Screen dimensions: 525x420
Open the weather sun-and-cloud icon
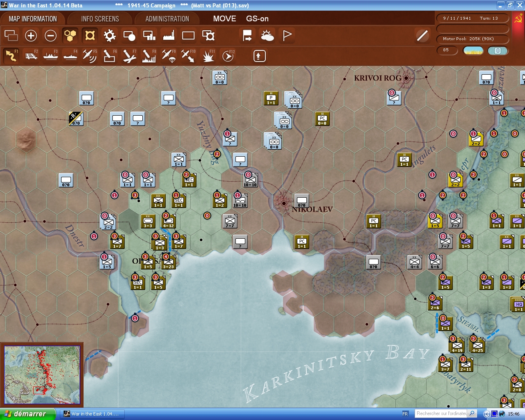pyautogui.click(x=267, y=36)
